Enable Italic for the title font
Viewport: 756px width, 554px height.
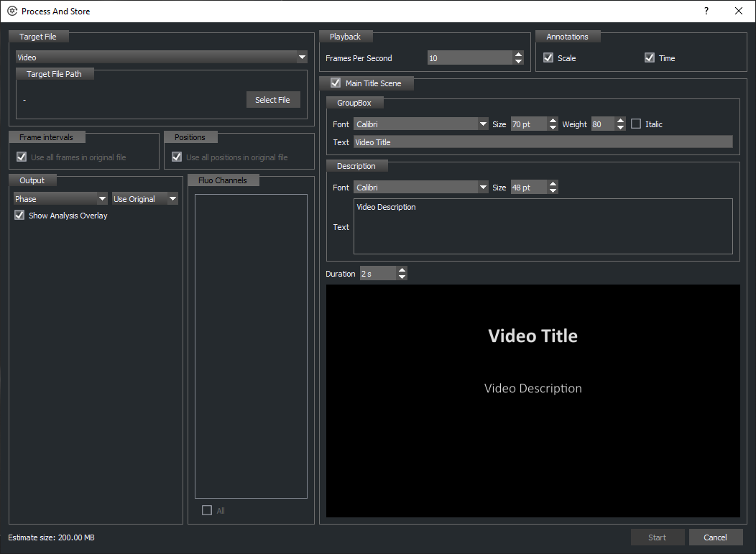click(x=636, y=124)
